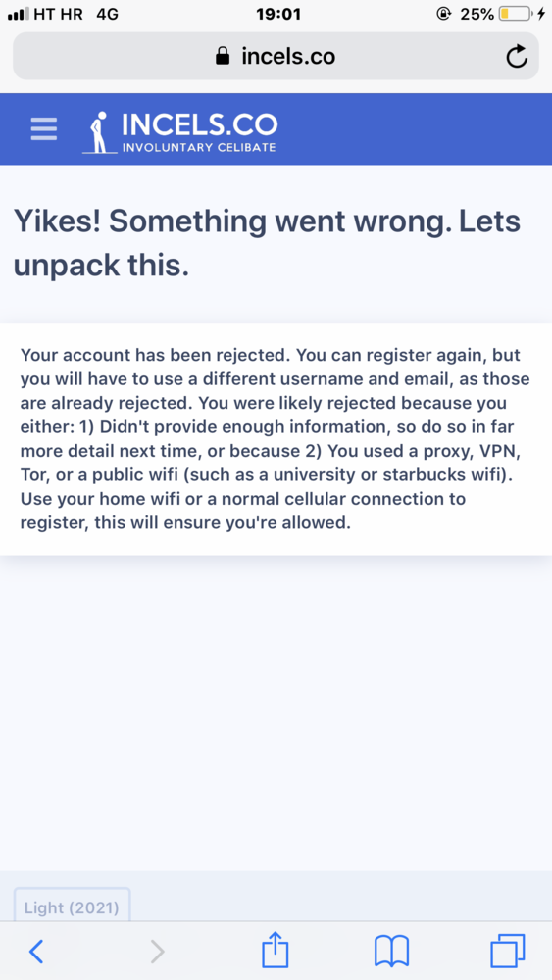
Task: Tap the padlock icon in address bar
Action: tap(223, 57)
